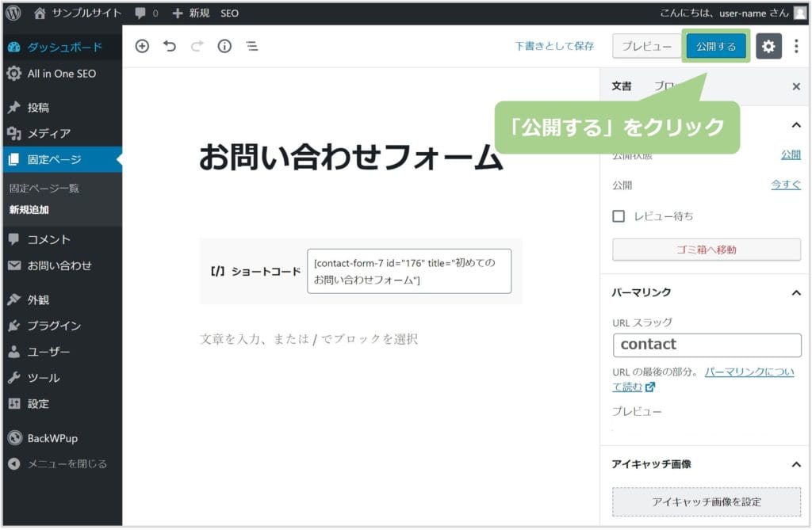Open the three-dot more options menu
Viewport: 812px width, 530px height.
tap(796, 46)
